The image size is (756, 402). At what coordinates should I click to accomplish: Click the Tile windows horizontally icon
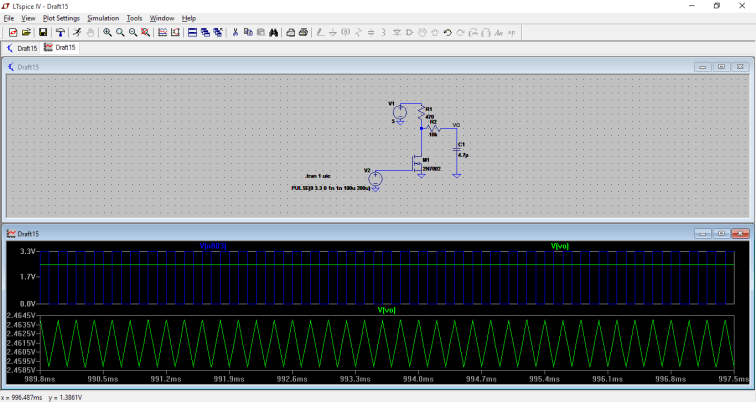pos(193,32)
